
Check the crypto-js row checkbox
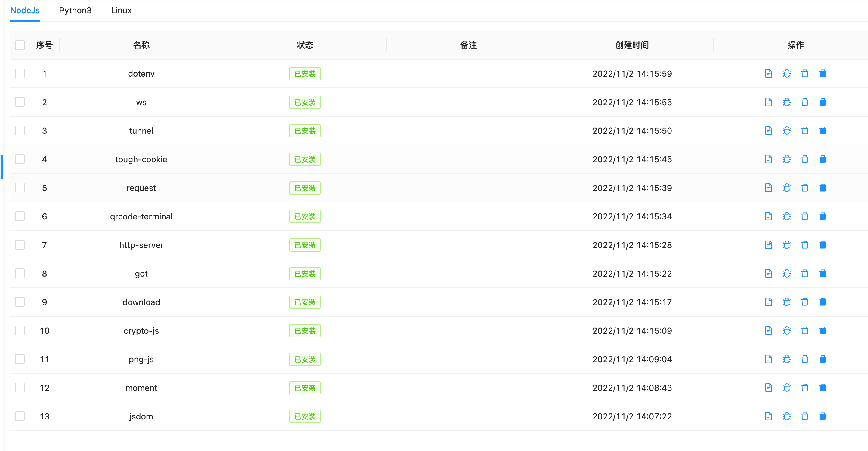point(20,331)
